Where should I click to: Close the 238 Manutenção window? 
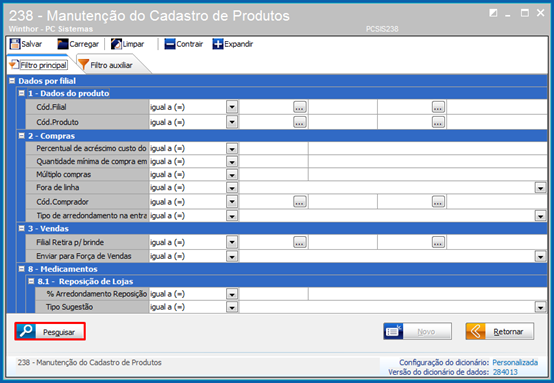click(x=540, y=13)
